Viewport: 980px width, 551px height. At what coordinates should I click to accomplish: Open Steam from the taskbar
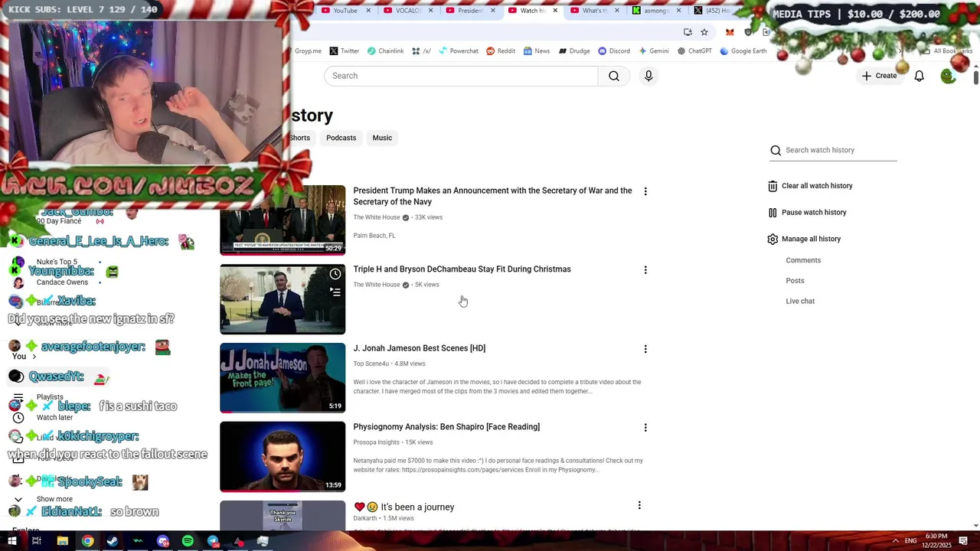(113, 541)
